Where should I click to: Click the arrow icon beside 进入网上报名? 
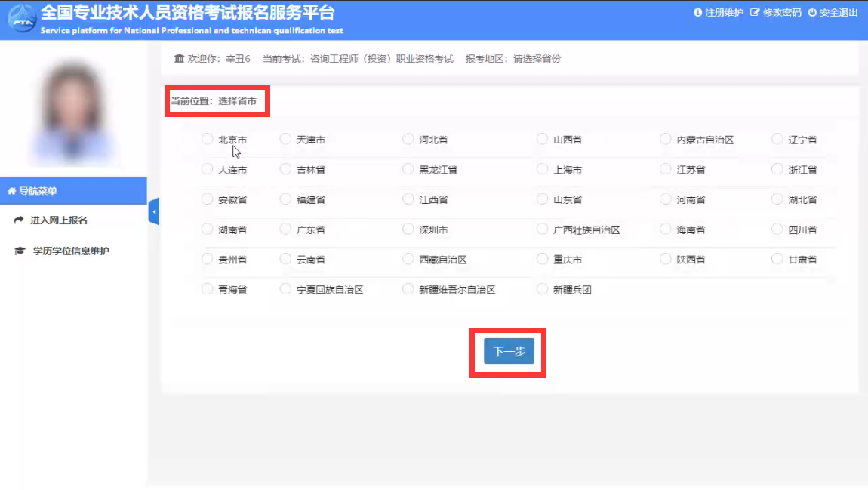[20, 220]
